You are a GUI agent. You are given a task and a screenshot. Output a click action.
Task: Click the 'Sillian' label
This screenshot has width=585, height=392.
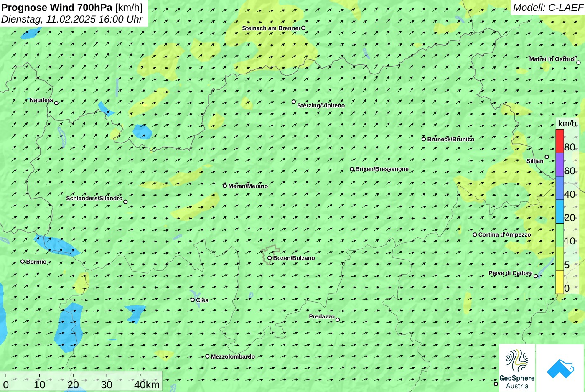click(x=535, y=161)
